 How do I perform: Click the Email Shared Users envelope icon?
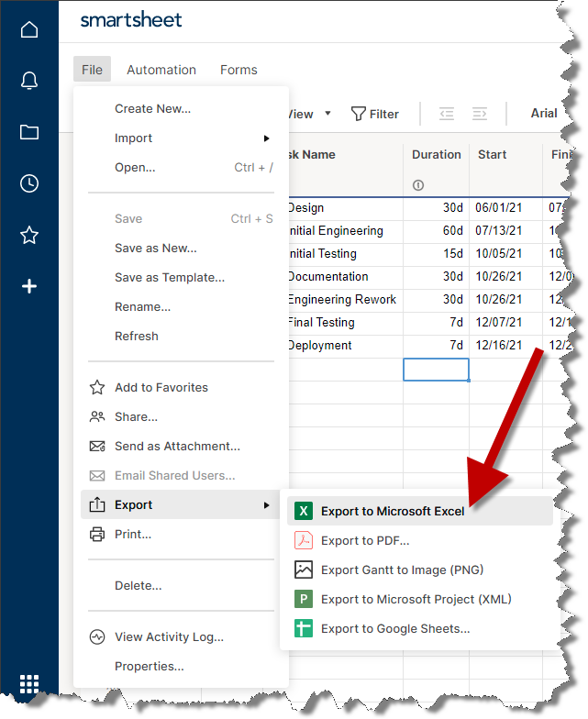point(97,475)
